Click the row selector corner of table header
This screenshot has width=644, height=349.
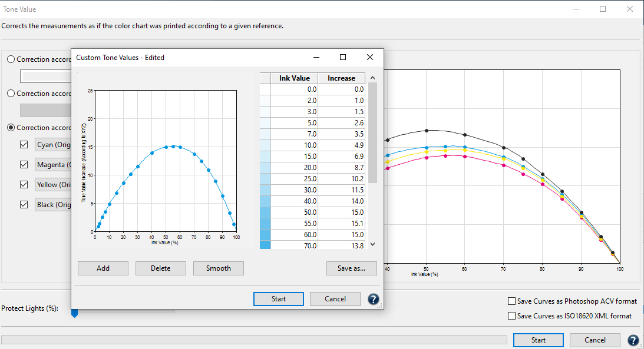tap(265, 78)
